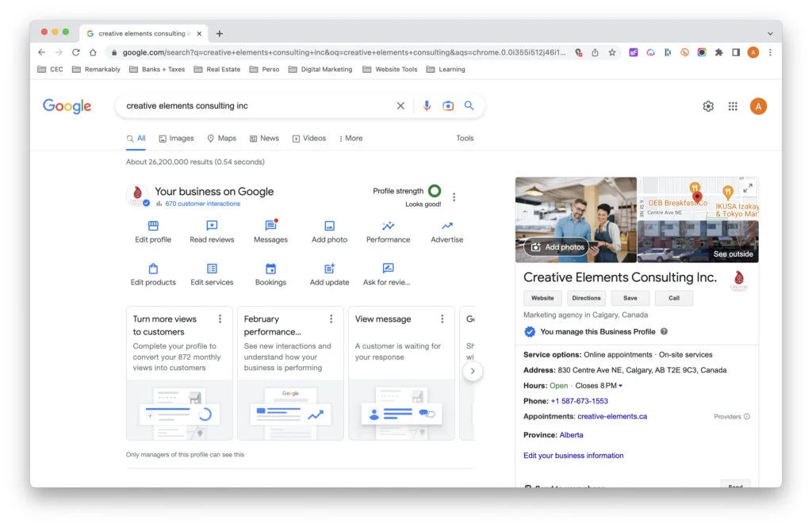
Task: Click the Website button
Action: [542, 298]
